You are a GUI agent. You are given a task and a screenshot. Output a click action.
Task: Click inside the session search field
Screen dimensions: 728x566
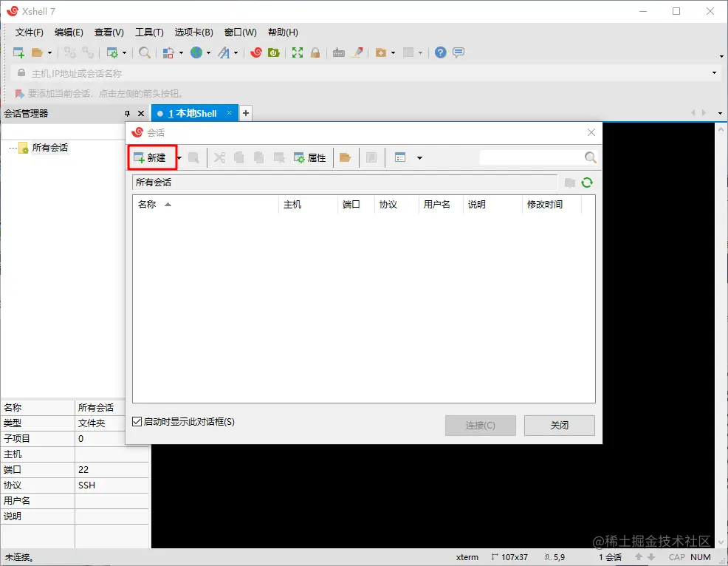point(532,157)
